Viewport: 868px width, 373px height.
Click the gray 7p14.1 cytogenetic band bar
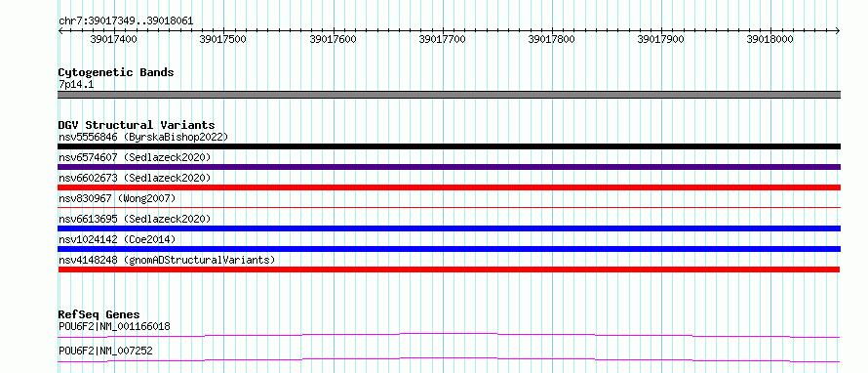tap(449, 95)
